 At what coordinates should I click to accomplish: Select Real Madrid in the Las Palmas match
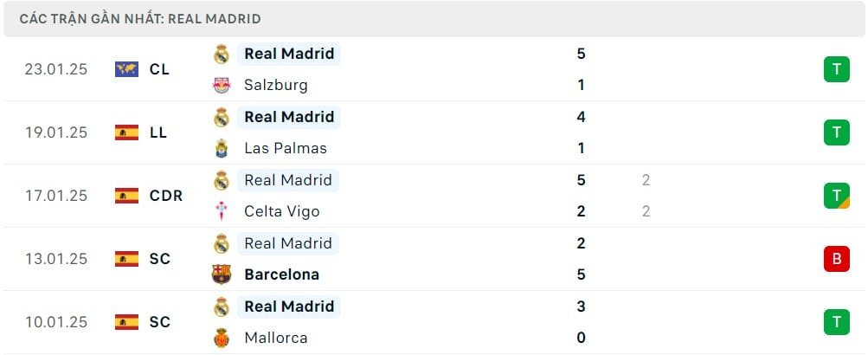tap(289, 117)
